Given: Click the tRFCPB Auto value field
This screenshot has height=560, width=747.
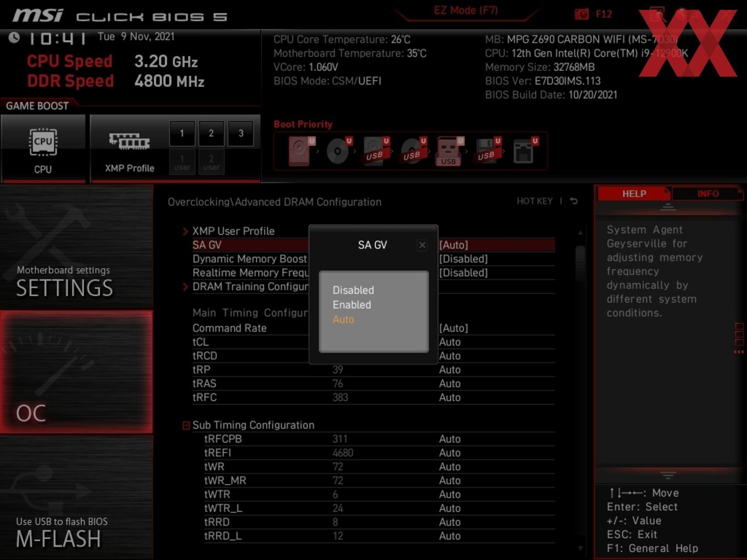Looking at the screenshot, I should [x=450, y=439].
